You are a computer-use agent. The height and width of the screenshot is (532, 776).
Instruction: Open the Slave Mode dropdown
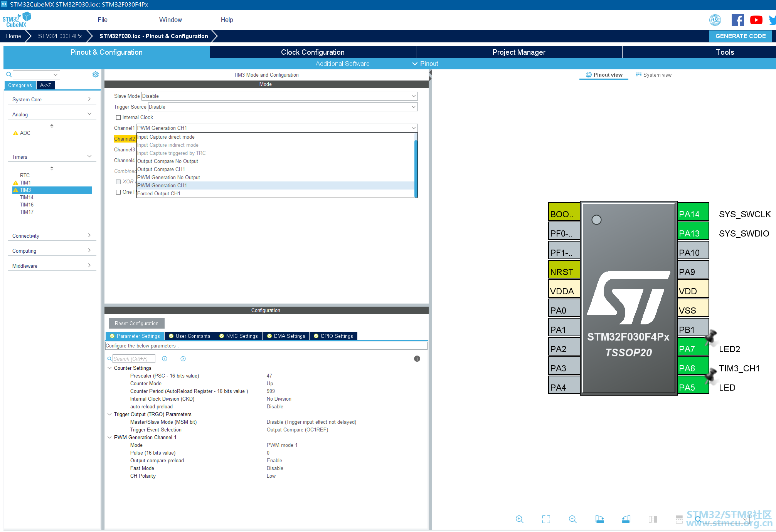pyautogui.click(x=279, y=96)
